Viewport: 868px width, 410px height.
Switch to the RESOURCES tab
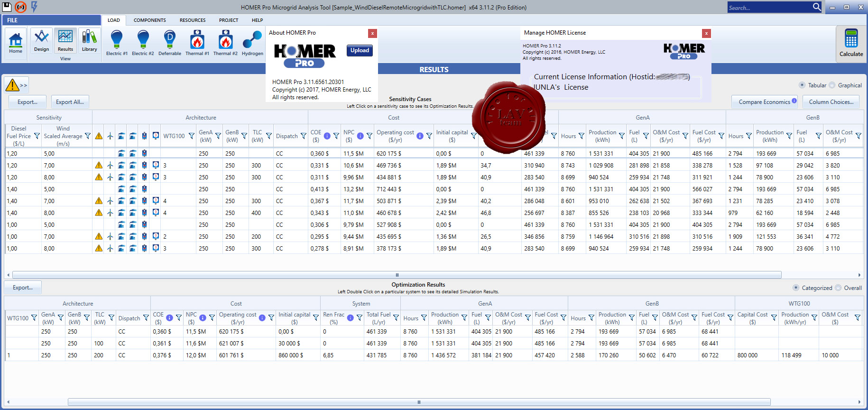tap(193, 20)
